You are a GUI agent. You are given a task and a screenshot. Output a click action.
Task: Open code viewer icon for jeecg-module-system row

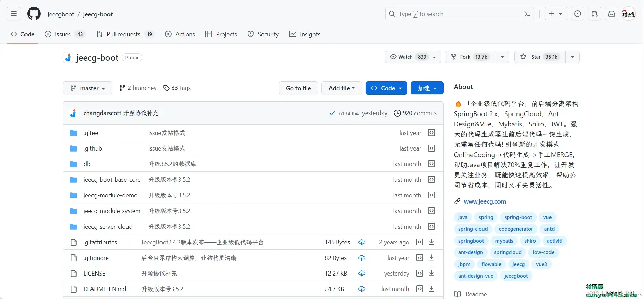coord(431,211)
